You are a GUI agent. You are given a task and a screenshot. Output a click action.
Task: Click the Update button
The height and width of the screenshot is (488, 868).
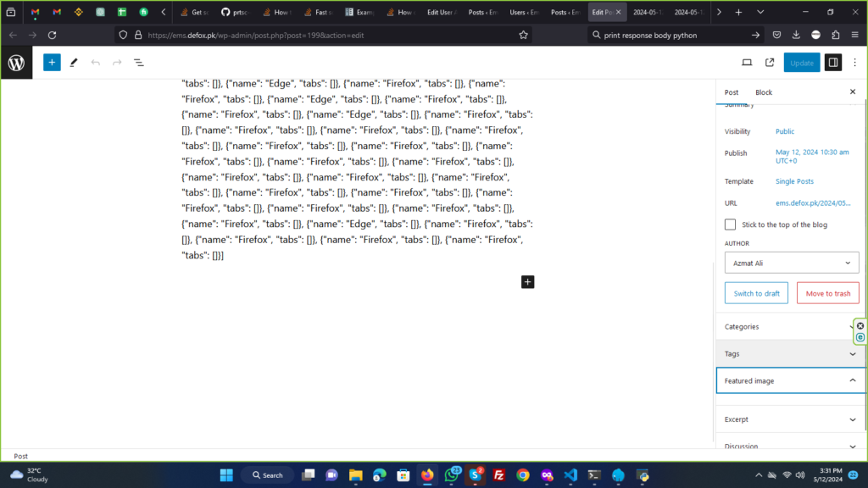801,63
